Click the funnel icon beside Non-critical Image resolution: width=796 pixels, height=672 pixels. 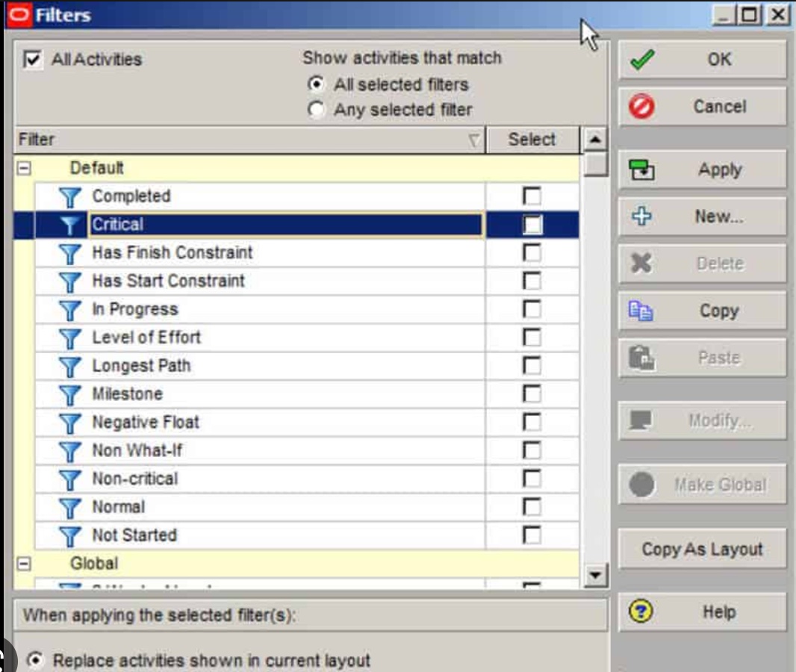pyautogui.click(x=70, y=479)
